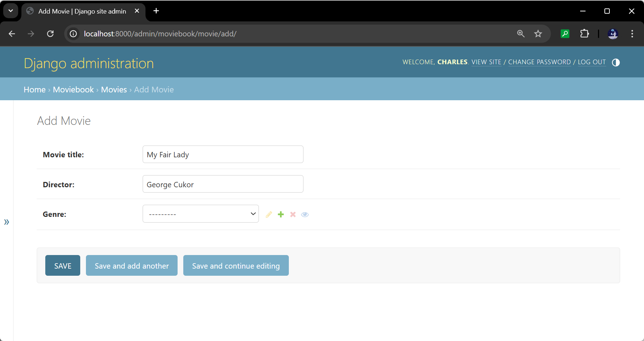
Task: Click the Add Movie page heading
Action: (x=64, y=121)
